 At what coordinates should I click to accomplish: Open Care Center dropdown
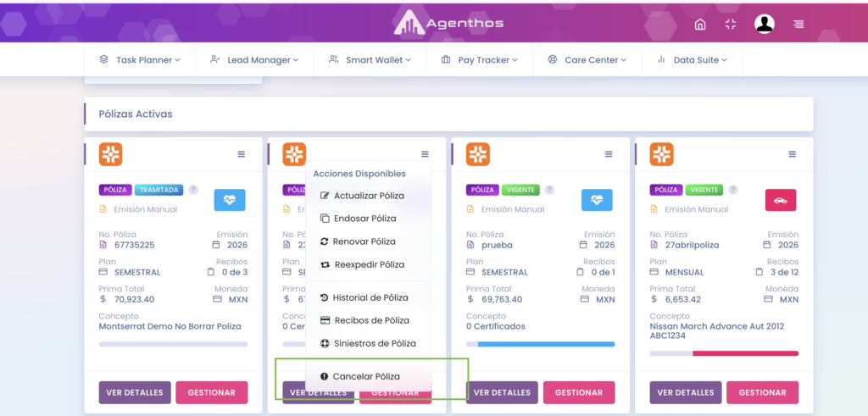point(587,60)
